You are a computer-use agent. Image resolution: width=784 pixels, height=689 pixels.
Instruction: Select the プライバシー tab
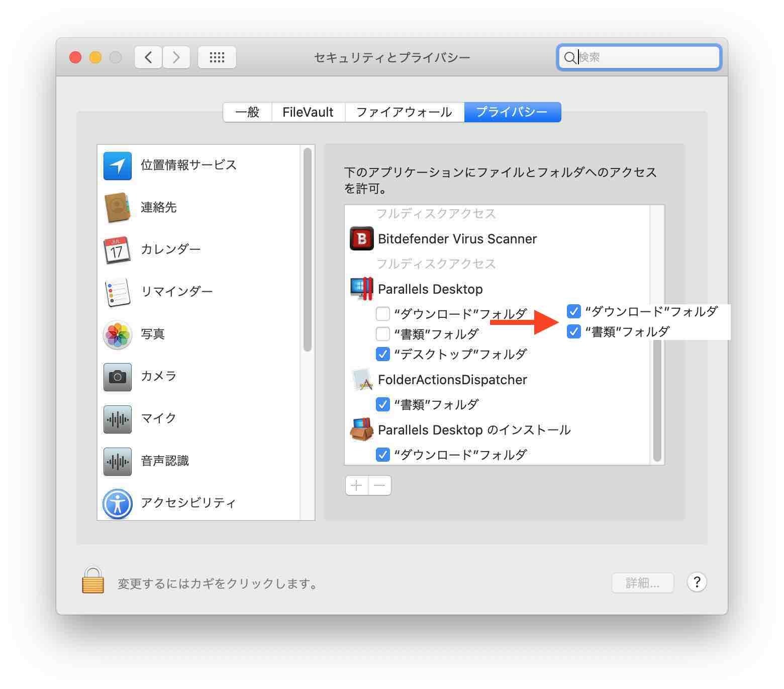tap(512, 112)
